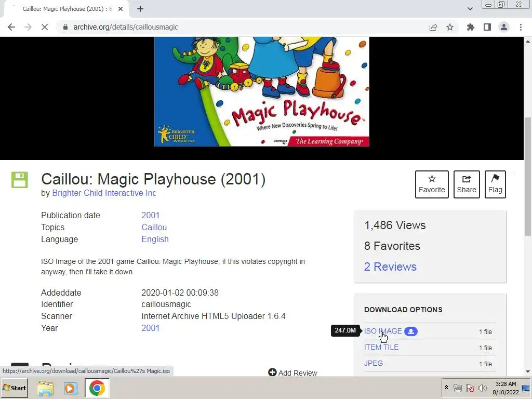This screenshot has height=399, width=532.
Task: Click the plus icon beside Add Review
Action: tap(272, 372)
